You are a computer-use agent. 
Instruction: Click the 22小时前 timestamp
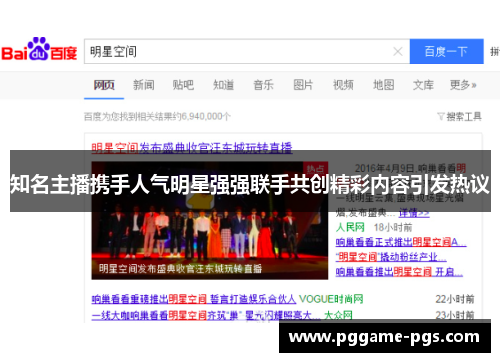coord(455,299)
